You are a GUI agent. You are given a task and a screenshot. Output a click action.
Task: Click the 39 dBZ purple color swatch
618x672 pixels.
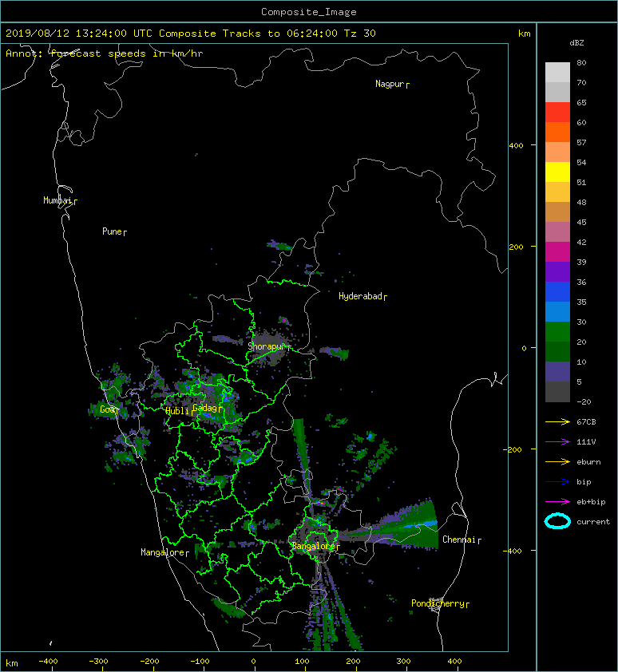[557, 271]
